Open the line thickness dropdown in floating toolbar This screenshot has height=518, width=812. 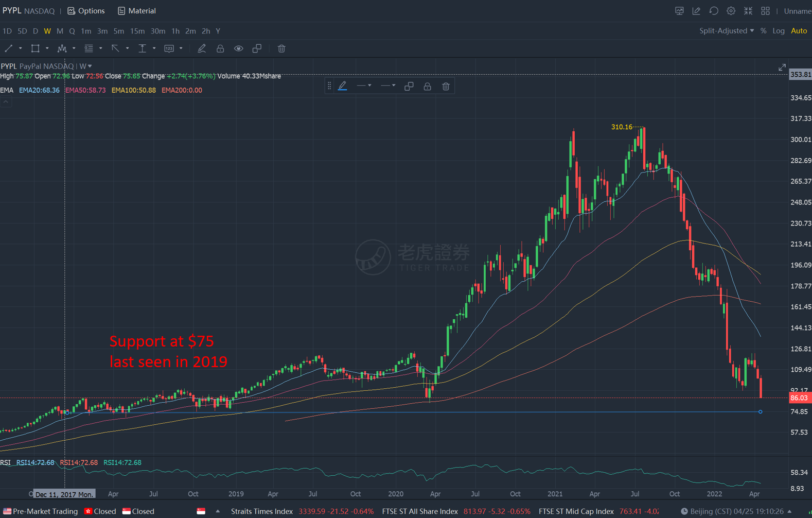point(388,86)
